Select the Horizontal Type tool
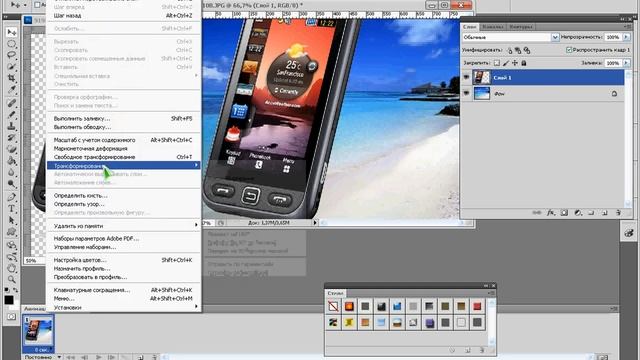 pyautogui.click(x=11, y=209)
